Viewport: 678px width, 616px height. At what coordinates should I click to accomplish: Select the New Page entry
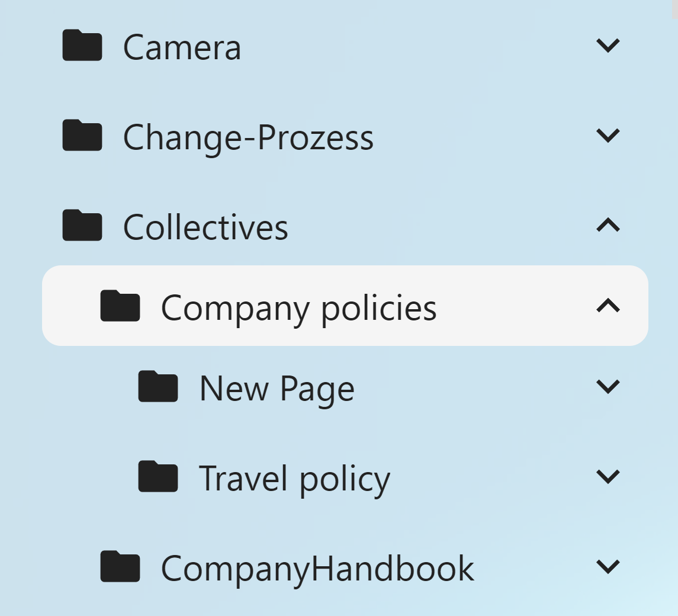(x=277, y=389)
